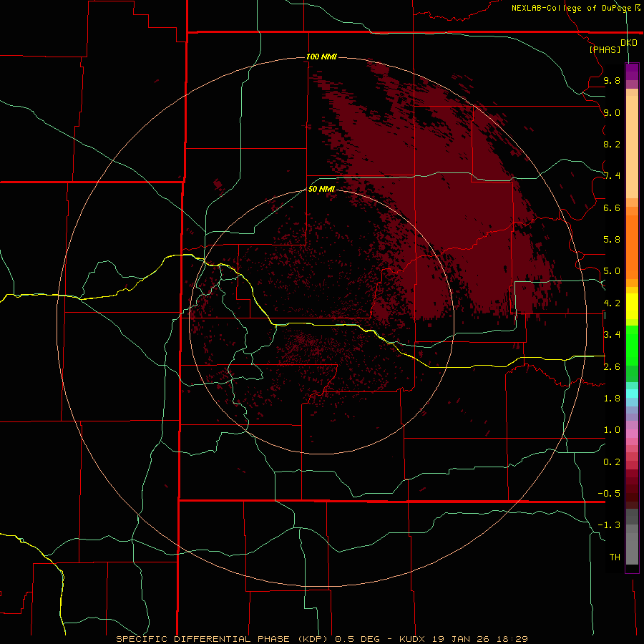The image size is (644, 644).
Task: Click the Specific Differential Phase (KDP) caption
Action: tap(222, 639)
